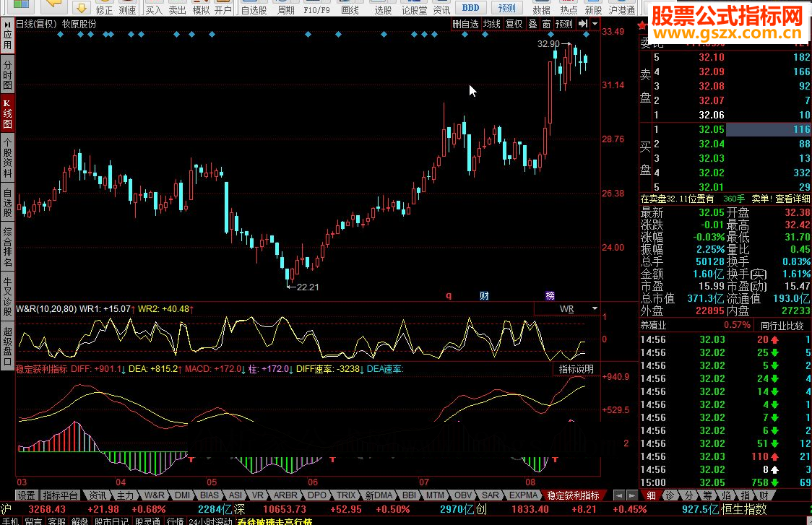Click the 买入 buy toolbar icon
The image size is (812, 525).
tap(154, 9)
